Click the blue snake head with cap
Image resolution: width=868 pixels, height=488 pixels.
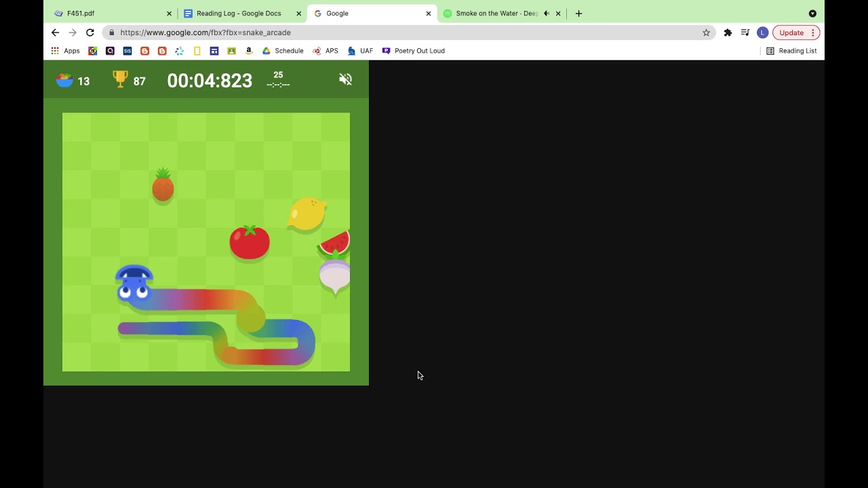click(x=134, y=283)
